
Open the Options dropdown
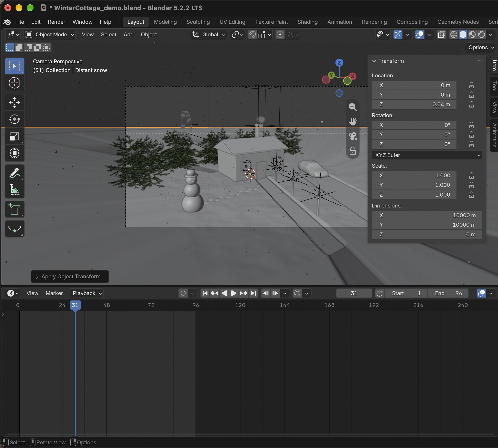pos(481,47)
